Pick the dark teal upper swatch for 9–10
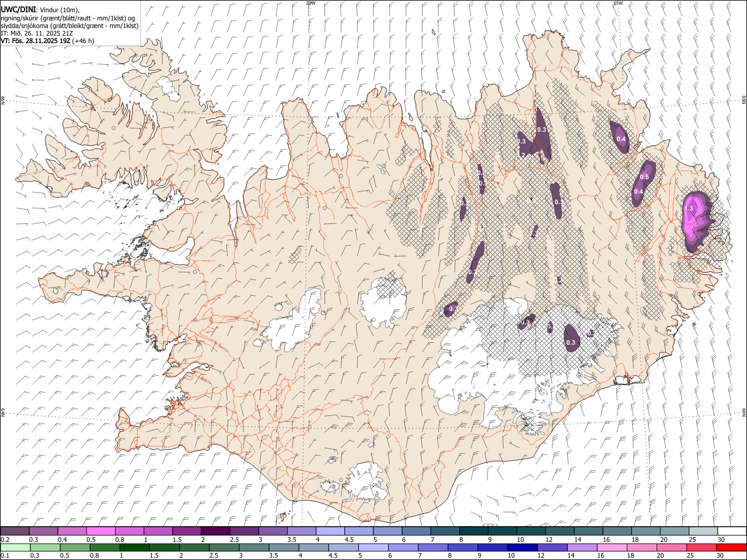 (502, 531)
